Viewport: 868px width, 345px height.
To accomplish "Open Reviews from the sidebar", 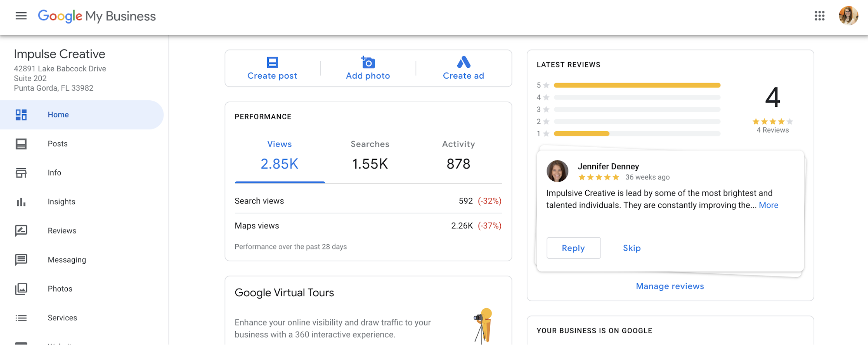I will [62, 231].
